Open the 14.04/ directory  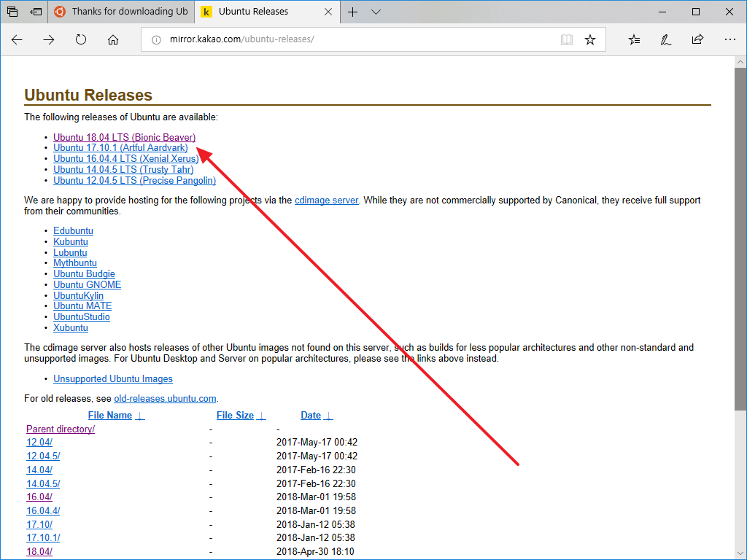click(x=39, y=470)
